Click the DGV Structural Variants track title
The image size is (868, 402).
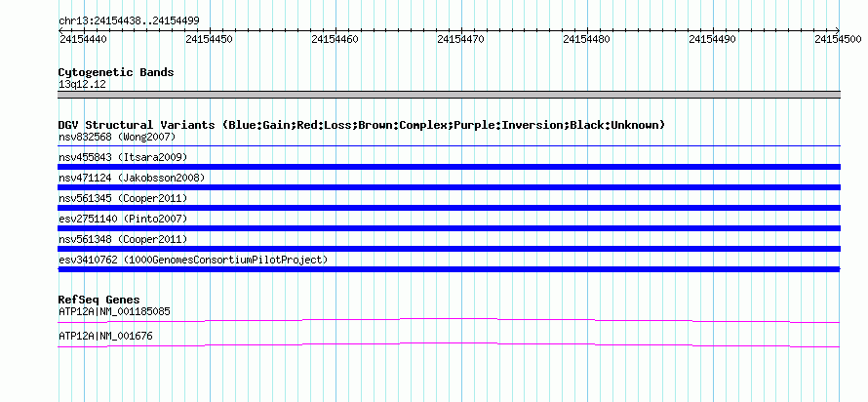click(362, 125)
